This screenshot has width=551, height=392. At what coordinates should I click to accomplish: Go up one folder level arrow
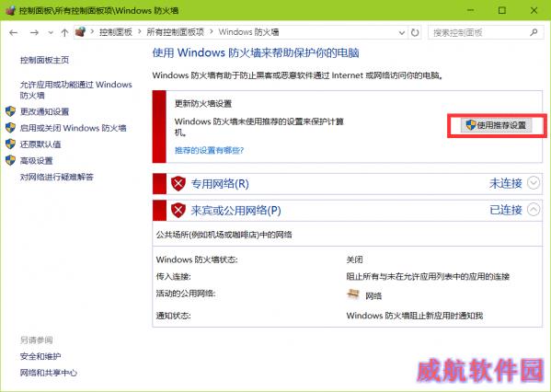[64, 33]
